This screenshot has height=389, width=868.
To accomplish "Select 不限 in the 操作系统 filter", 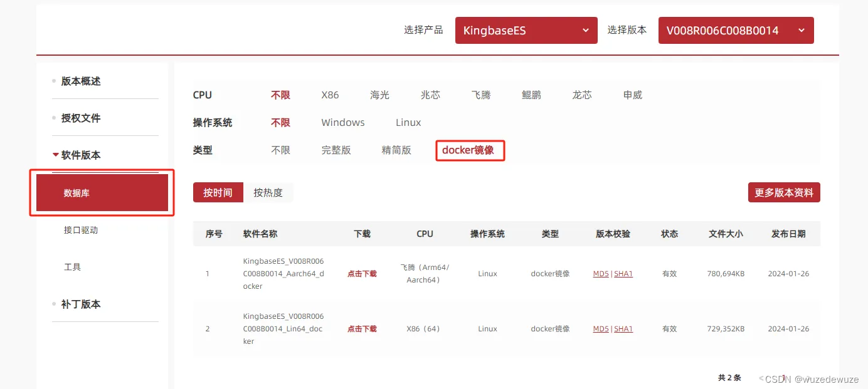I will (x=280, y=123).
